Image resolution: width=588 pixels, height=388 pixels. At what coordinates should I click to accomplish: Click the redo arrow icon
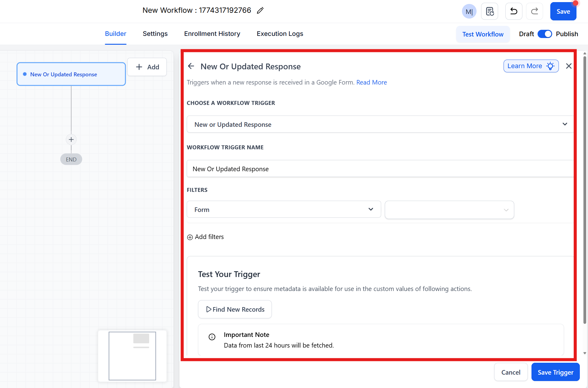[x=534, y=12]
